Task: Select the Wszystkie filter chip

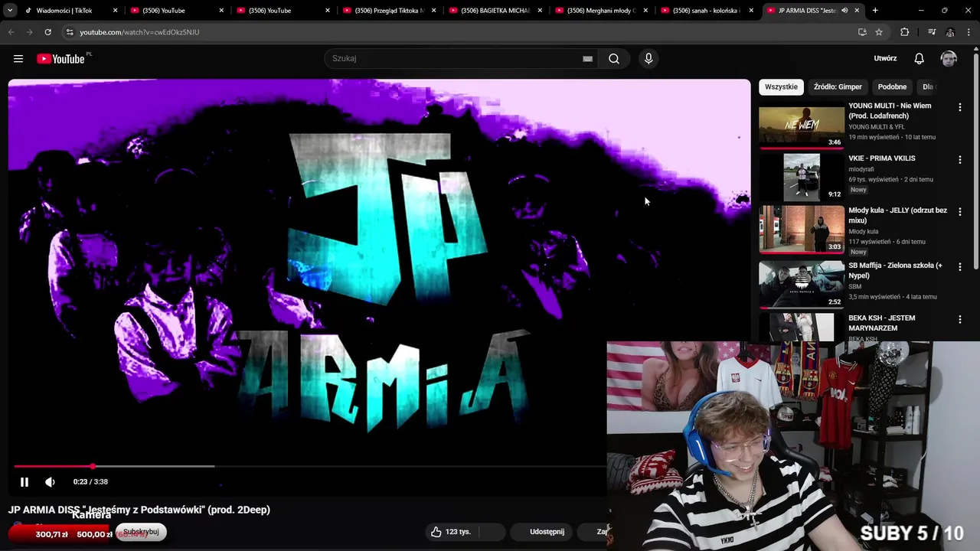Action: pos(781,87)
